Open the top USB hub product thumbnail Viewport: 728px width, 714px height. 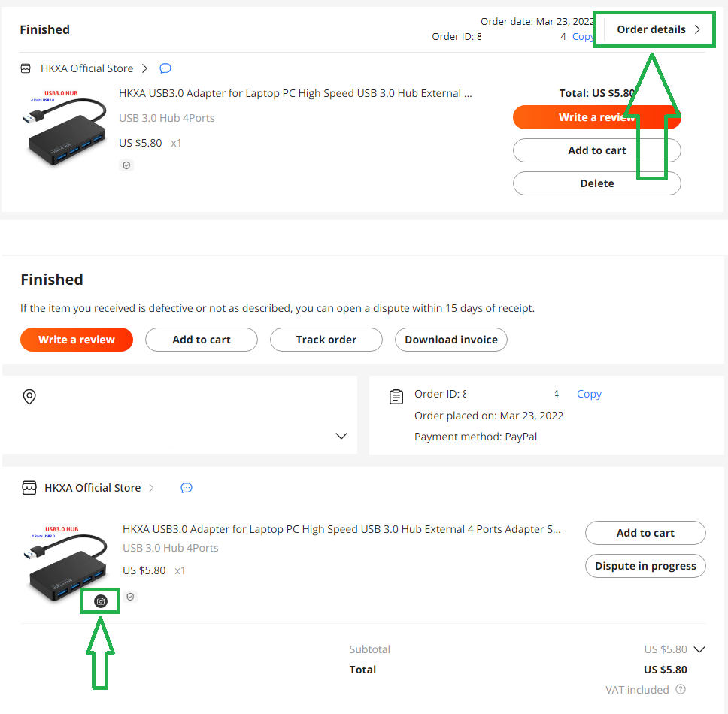click(x=64, y=127)
